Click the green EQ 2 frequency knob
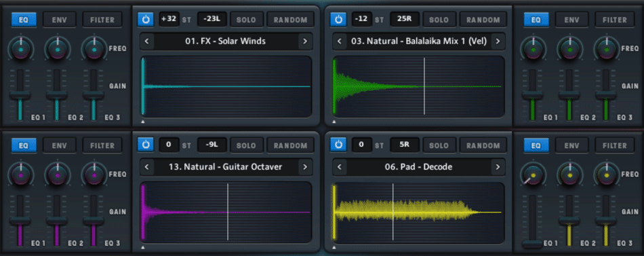The width and height of the screenshot is (644, 256). [x=569, y=50]
